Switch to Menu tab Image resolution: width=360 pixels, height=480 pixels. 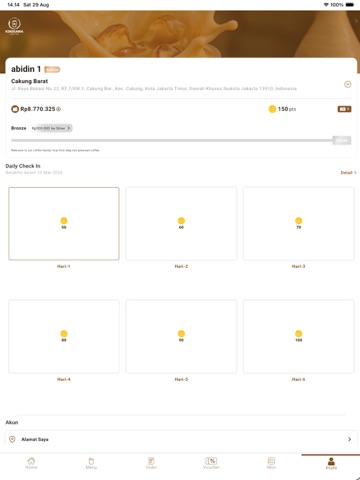pos(91,463)
